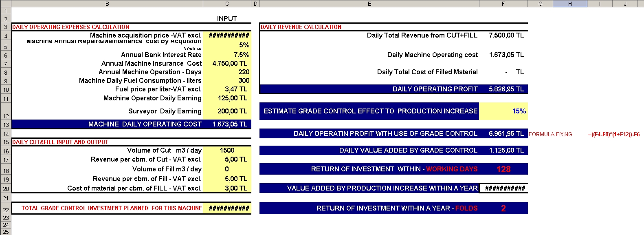Click the MACHINE DAILY OPERATING COST total cell

click(227, 124)
